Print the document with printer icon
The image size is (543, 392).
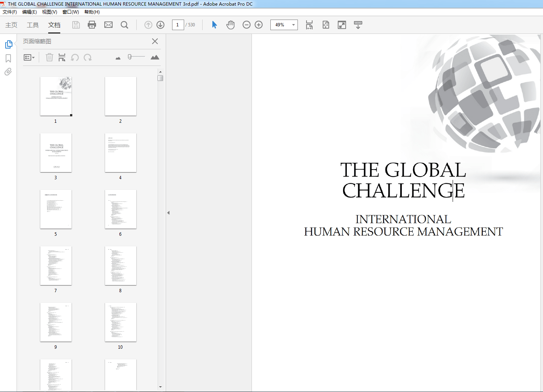pos(92,25)
